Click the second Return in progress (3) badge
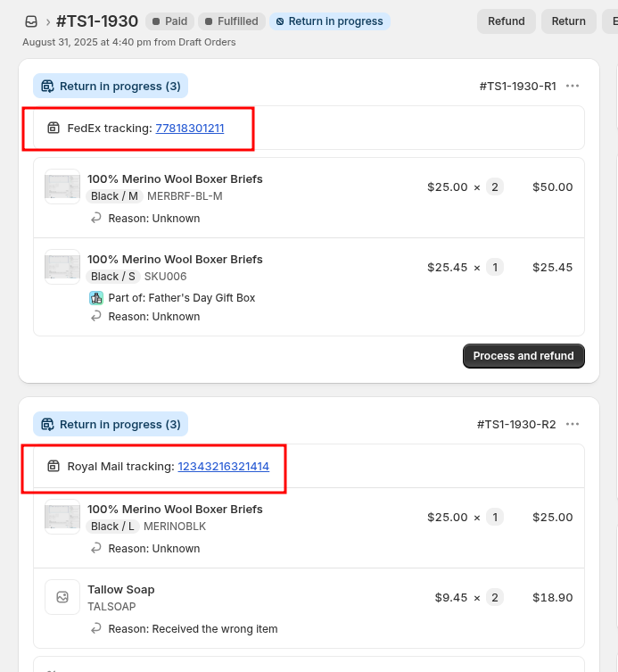This screenshot has width=618, height=672. click(x=111, y=424)
